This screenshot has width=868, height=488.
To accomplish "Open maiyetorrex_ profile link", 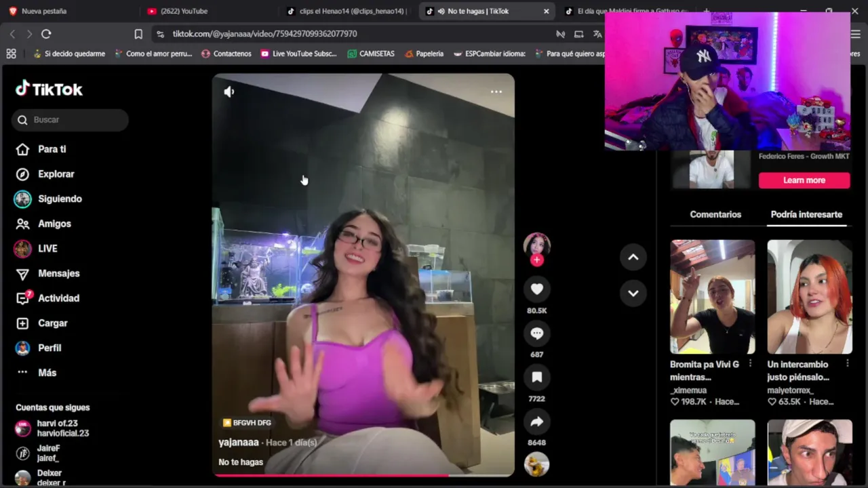I will point(790,390).
